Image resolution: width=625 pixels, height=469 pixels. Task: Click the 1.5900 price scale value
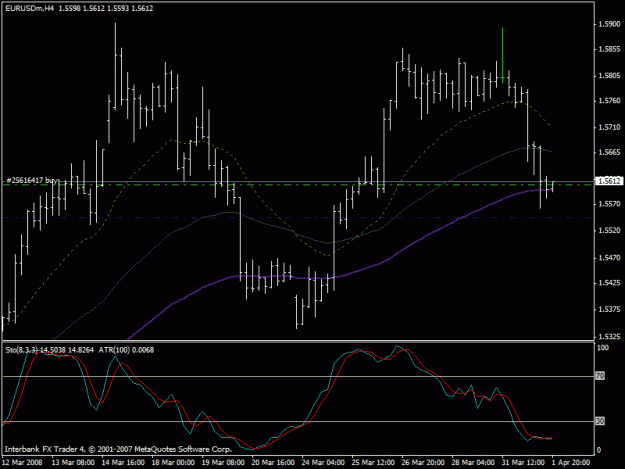pyautogui.click(x=609, y=24)
